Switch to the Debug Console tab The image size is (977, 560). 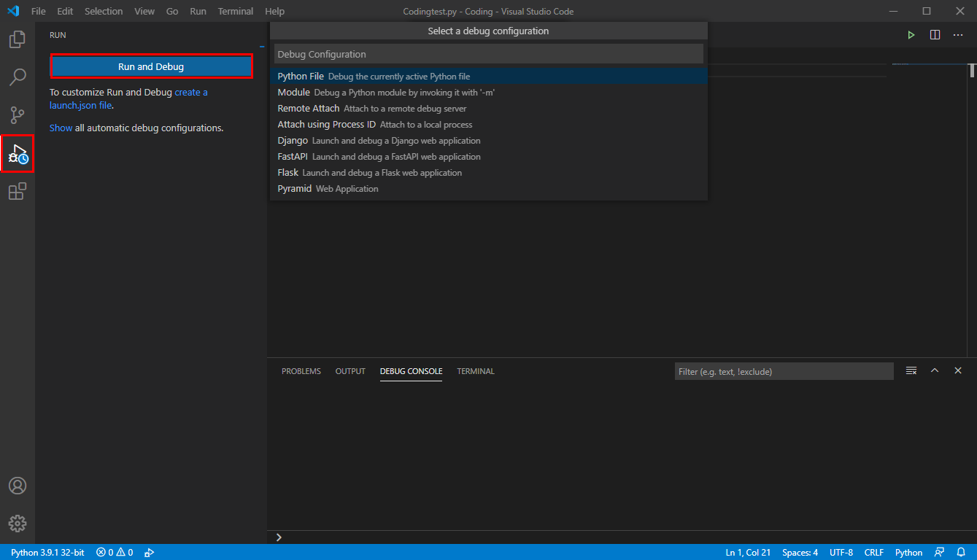[411, 371]
